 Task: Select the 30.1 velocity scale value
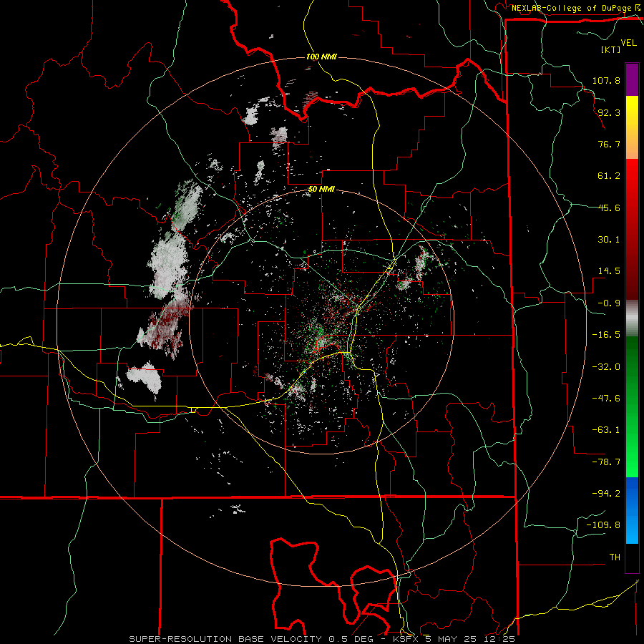coord(609,240)
